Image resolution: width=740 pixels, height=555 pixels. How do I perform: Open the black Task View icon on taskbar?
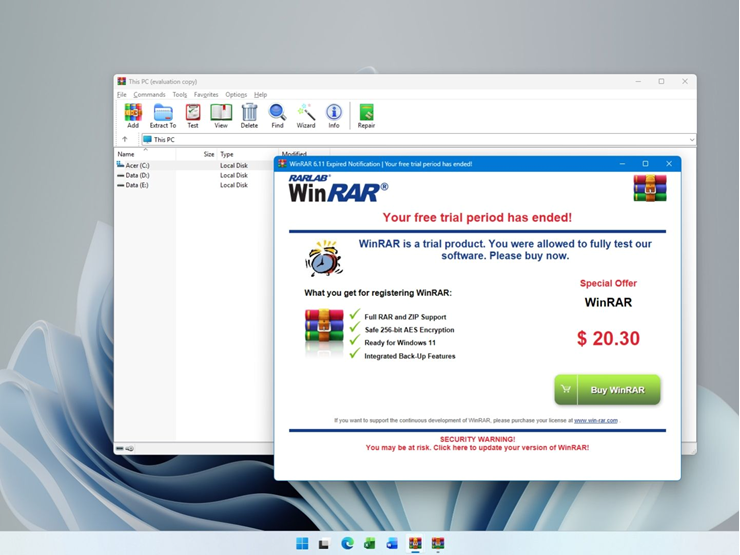(324, 544)
